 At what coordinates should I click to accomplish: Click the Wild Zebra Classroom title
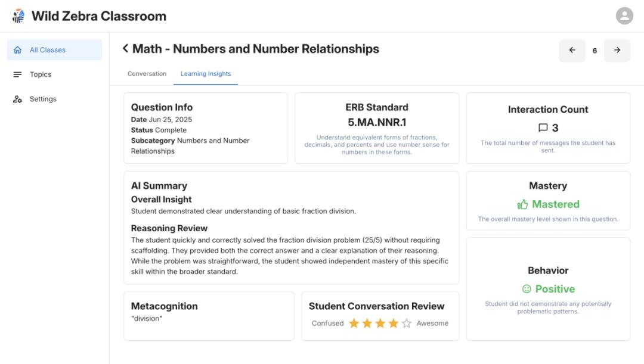[99, 16]
